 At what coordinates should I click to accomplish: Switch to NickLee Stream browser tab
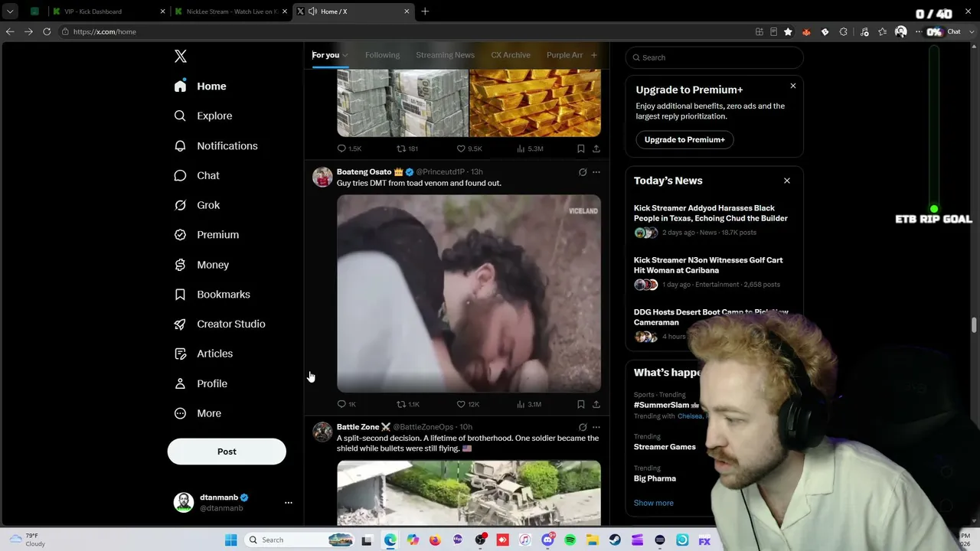pos(232,11)
